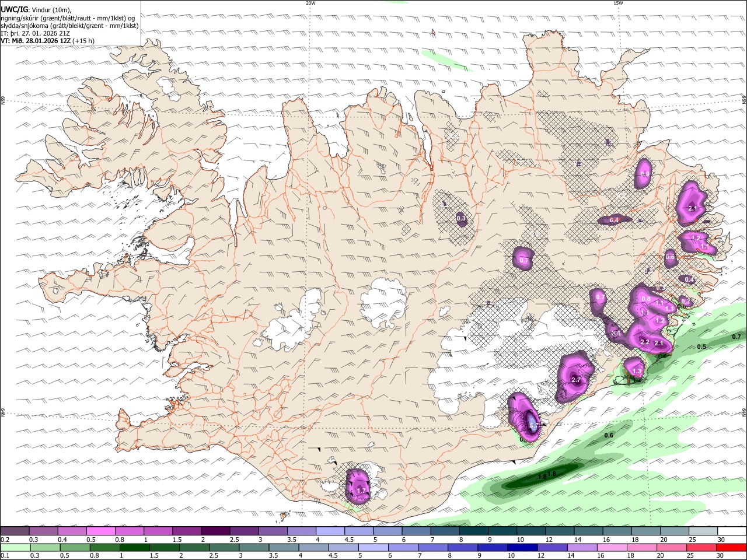
Task: Pick the darkest purple 2–2.5 snow scale swatch
Action: coord(215,531)
